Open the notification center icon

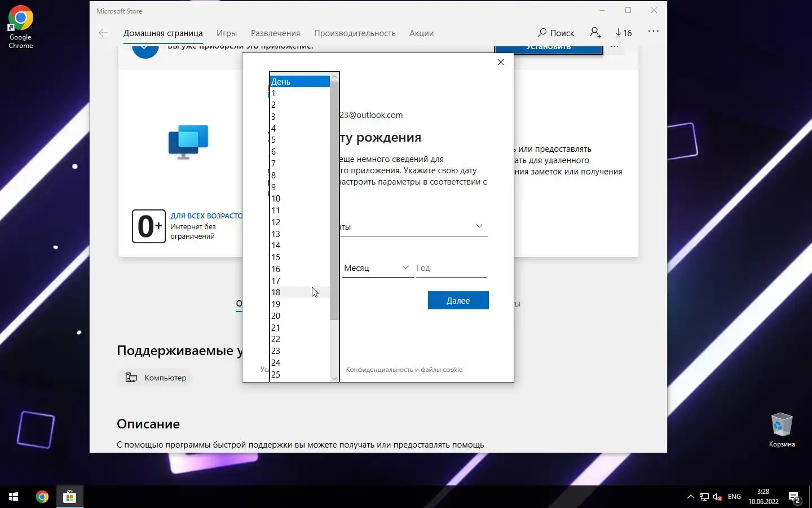795,497
